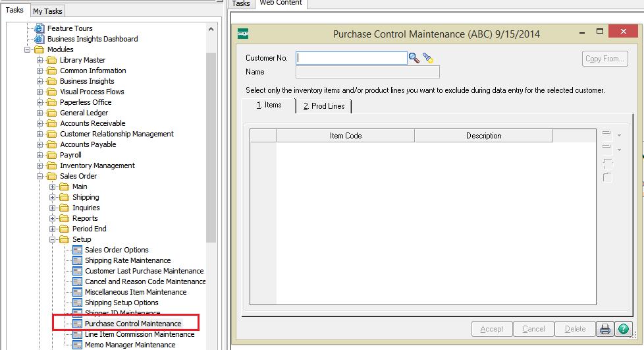Viewport: 644px width, 350px height.
Task: Click the task tree scrollbar thumb
Action: tap(211, 148)
